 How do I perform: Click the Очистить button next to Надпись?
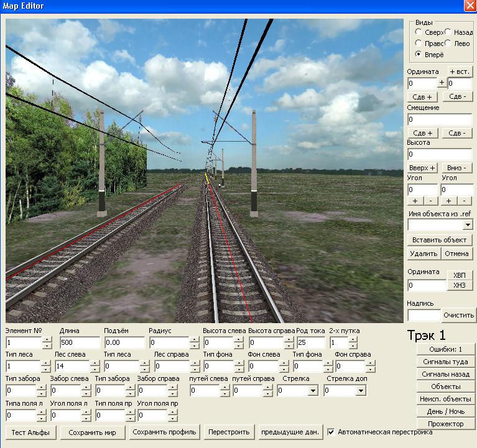(459, 315)
